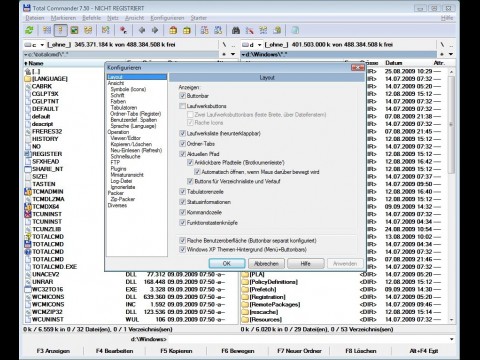Show directory tree toolbar icon

(88, 30)
